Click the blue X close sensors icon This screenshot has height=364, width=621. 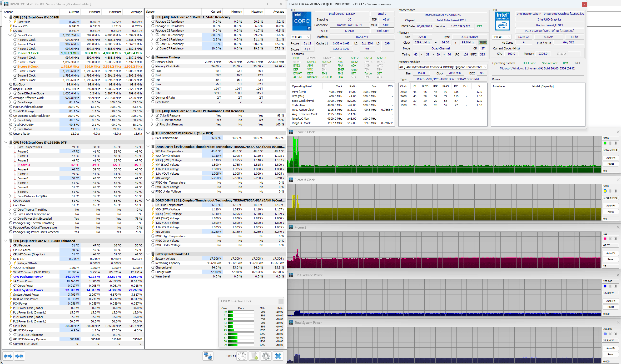click(x=278, y=356)
